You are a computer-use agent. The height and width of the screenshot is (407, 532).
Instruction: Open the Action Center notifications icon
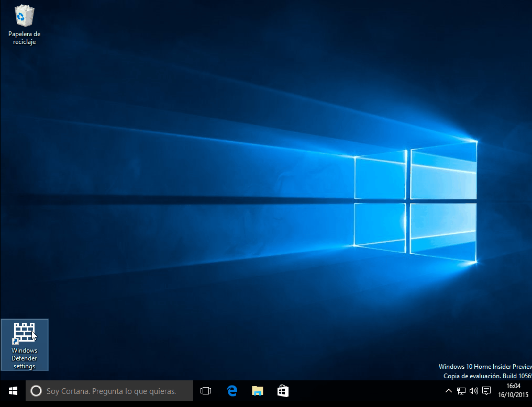coord(486,391)
